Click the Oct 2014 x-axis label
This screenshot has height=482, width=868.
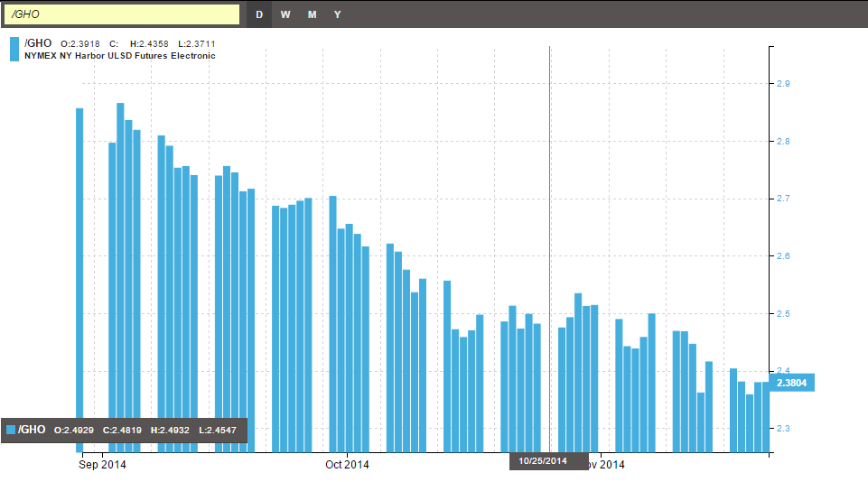point(347,465)
